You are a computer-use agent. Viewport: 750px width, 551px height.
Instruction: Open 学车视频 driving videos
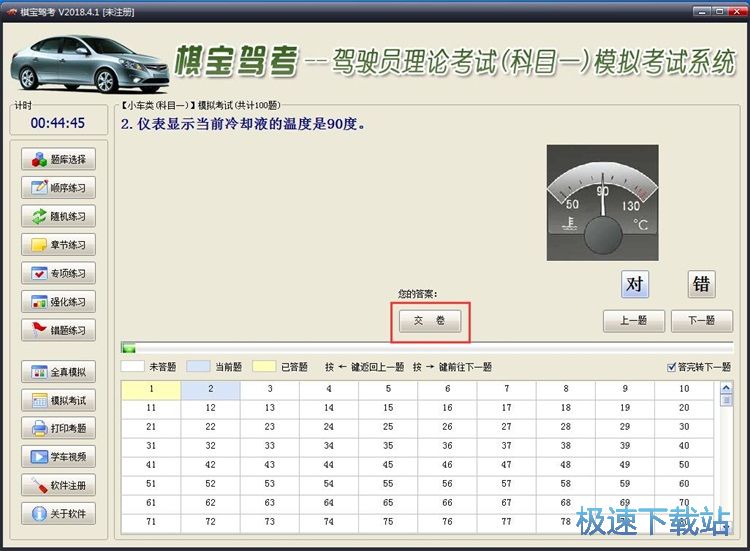[x=59, y=457]
